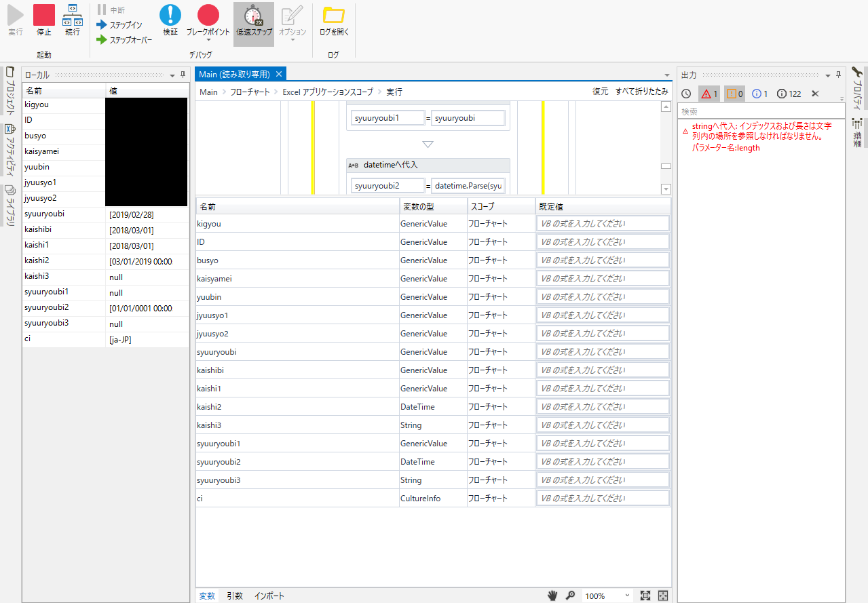The width and height of the screenshot is (868, 603).
Task: Click the designer scrollbar up arrow
Action: coord(666,106)
